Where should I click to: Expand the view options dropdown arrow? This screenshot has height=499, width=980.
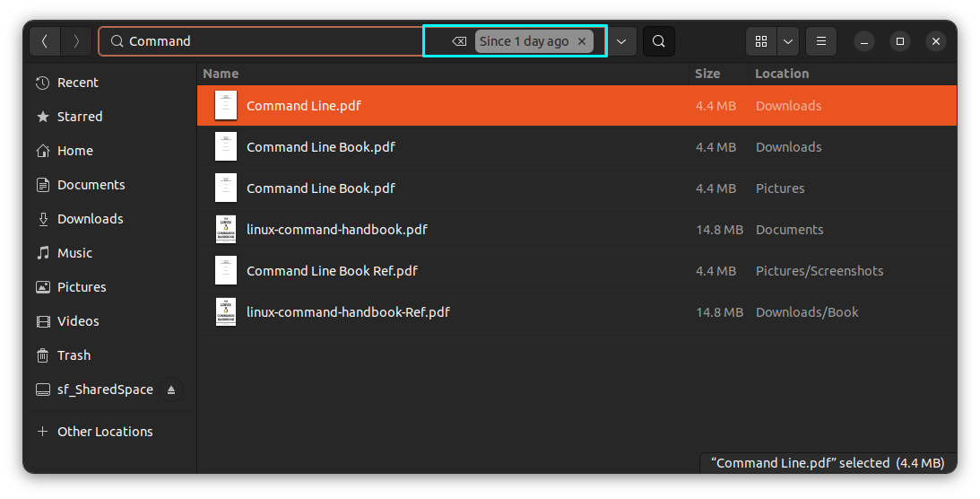(788, 41)
